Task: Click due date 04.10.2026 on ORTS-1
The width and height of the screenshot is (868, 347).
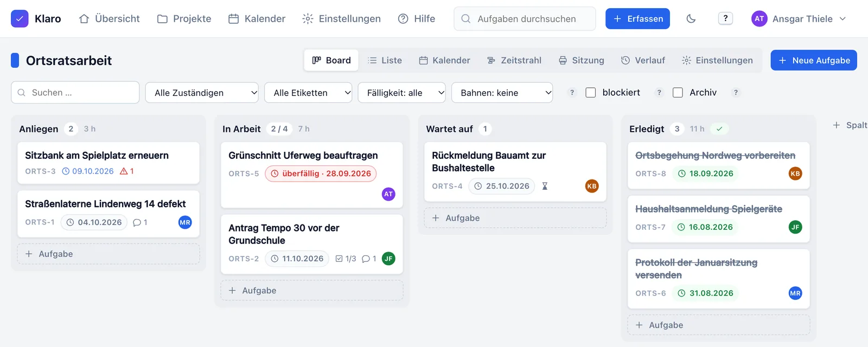Action: coord(94,222)
